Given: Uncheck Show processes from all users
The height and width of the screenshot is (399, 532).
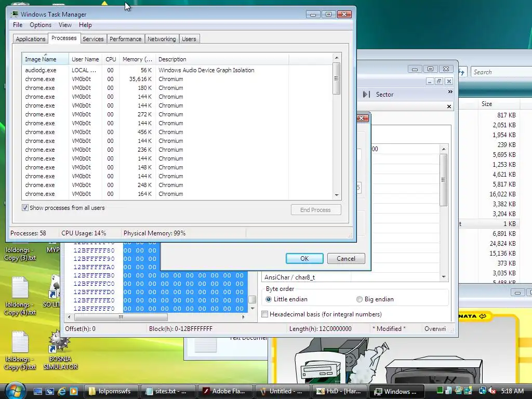Looking at the screenshot, I should coord(25,208).
